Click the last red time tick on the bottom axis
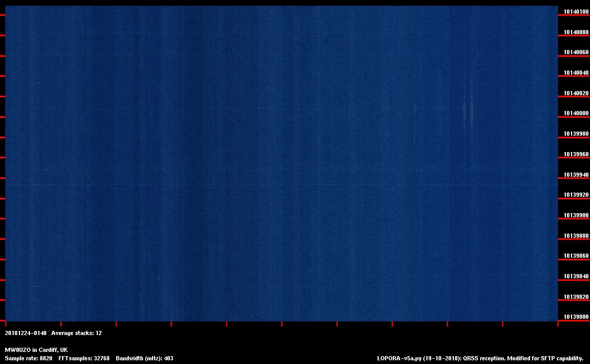Image resolution: width=590 pixels, height=364 pixels. click(x=558, y=323)
